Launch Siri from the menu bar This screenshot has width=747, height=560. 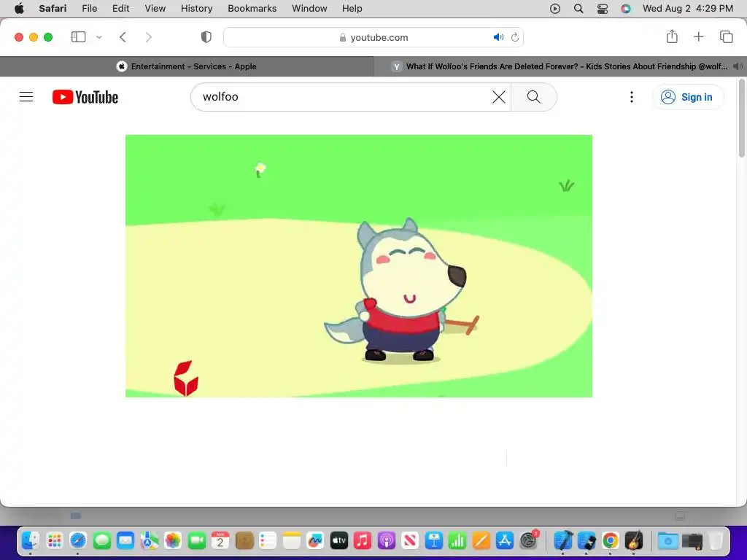[626, 9]
